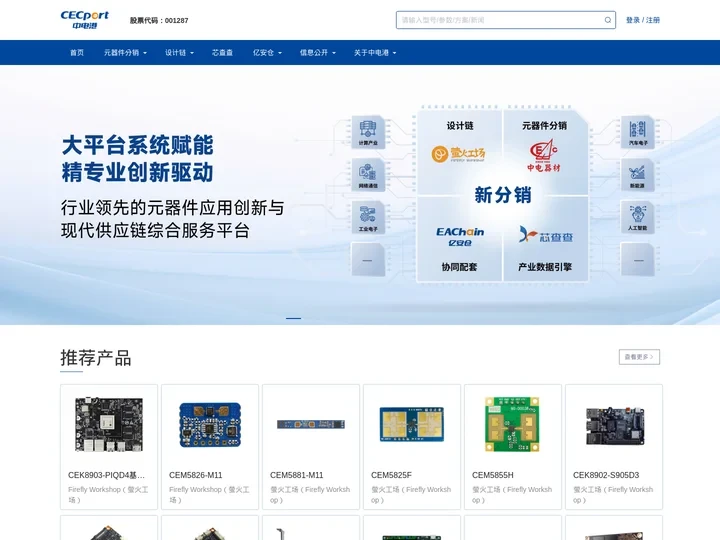The width and height of the screenshot is (720, 540).
Task: Expand the 设计链 dropdown menu
Action: pos(179,53)
